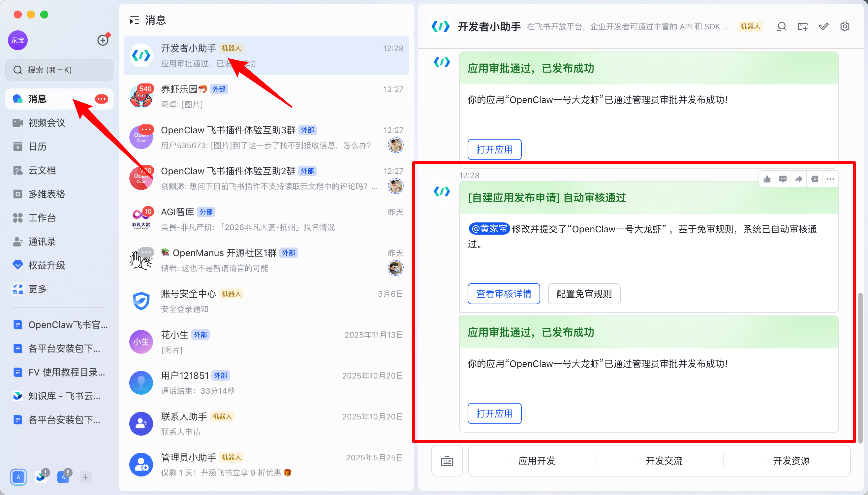Image resolution: width=868 pixels, height=495 pixels.
Task: Open FV 使用教程目录 pinned document
Action: pos(59,372)
